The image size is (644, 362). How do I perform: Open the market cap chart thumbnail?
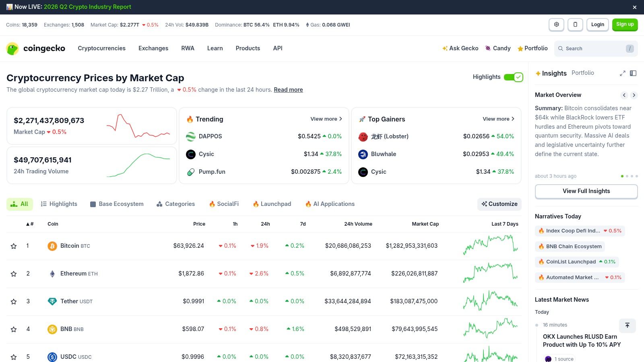click(x=138, y=126)
